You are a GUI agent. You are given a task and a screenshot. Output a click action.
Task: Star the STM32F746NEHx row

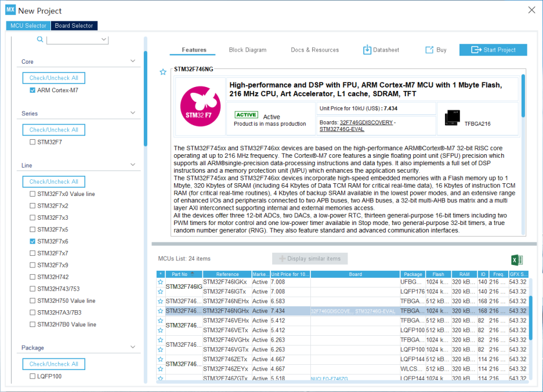coord(160,302)
